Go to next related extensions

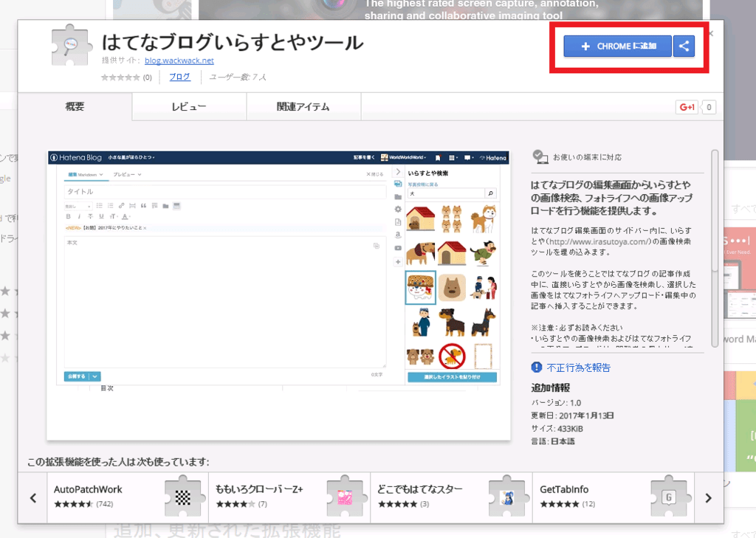(708, 498)
